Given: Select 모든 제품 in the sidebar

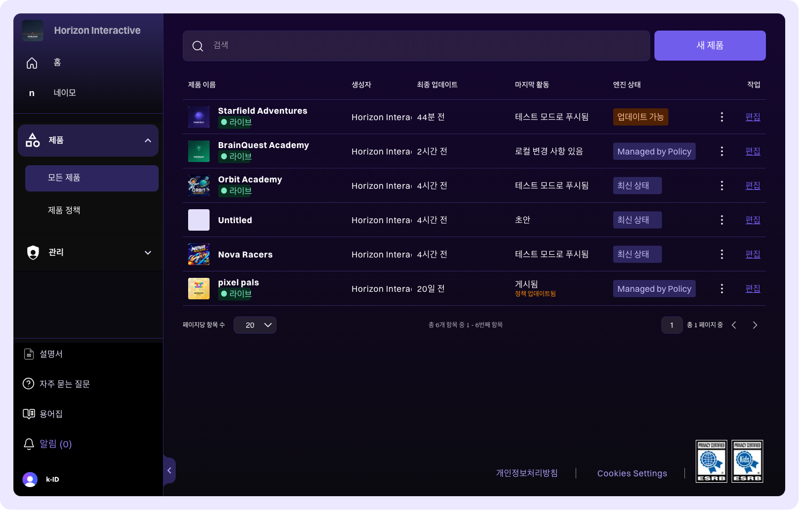Looking at the screenshot, I should pos(92,178).
